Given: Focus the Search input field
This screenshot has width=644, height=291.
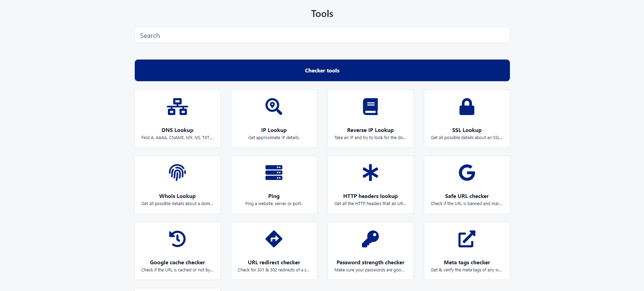Looking at the screenshot, I should click(x=322, y=35).
